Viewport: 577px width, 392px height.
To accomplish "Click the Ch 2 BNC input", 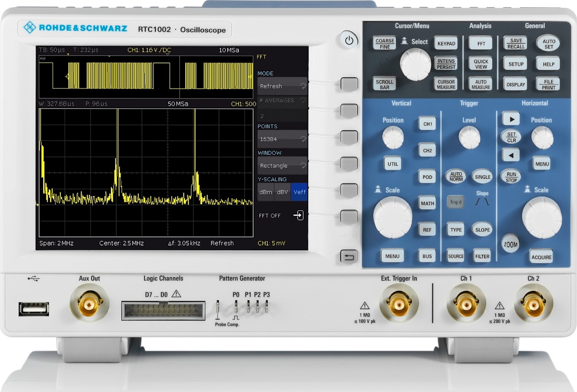I will pyautogui.click(x=533, y=304).
